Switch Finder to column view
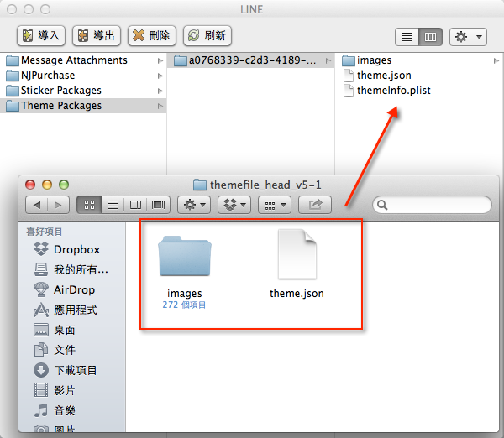The width and height of the screenshot is (504, 438). [x=135, y=205]
